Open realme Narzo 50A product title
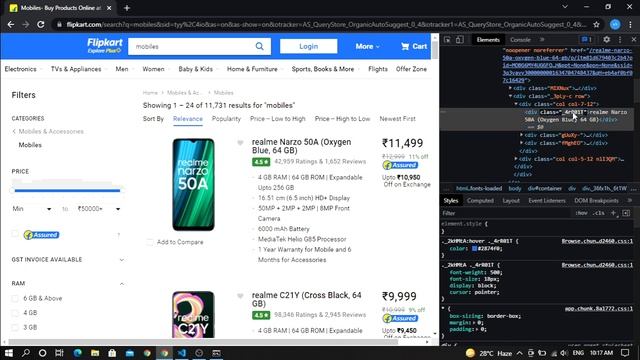Screen dimensions: 640x360 coord(301,146)
